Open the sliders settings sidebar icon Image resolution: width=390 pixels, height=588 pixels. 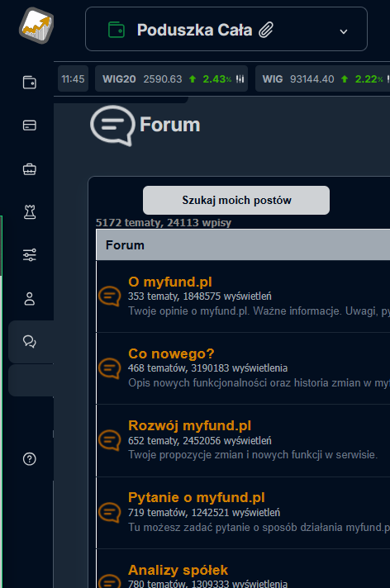pyautogui.click(x=30, y=255)
